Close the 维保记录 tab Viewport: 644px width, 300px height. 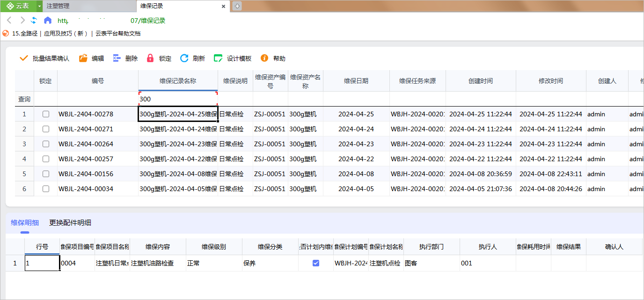224,7
